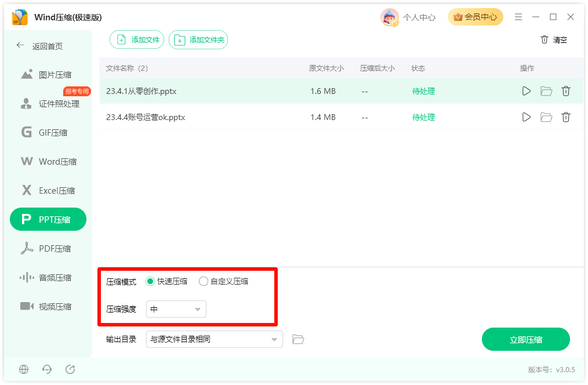Go back via 返回首页
This screenshot has width=588, height=385.
[x=40, y=46]
